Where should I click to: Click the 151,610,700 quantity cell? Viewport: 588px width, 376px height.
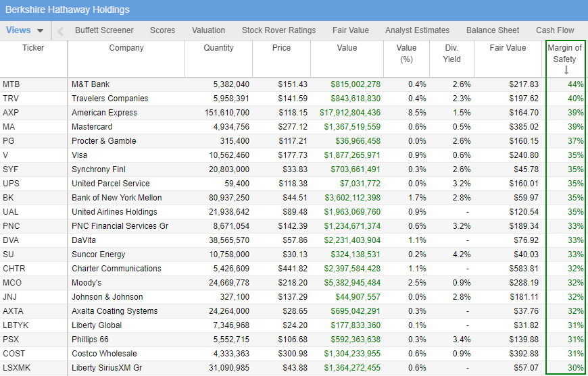coord(227,113)
